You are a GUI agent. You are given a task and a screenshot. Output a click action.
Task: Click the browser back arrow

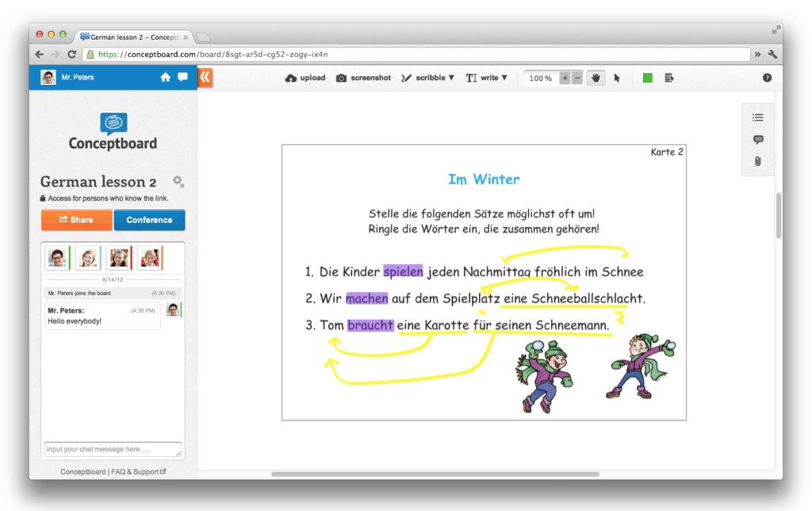point(40,54)
